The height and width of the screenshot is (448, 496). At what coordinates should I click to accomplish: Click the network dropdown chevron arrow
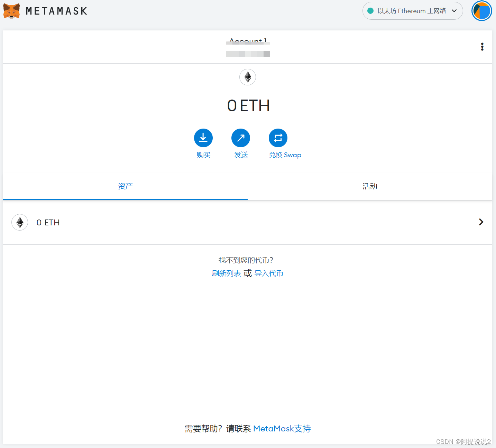coord(454,11)
